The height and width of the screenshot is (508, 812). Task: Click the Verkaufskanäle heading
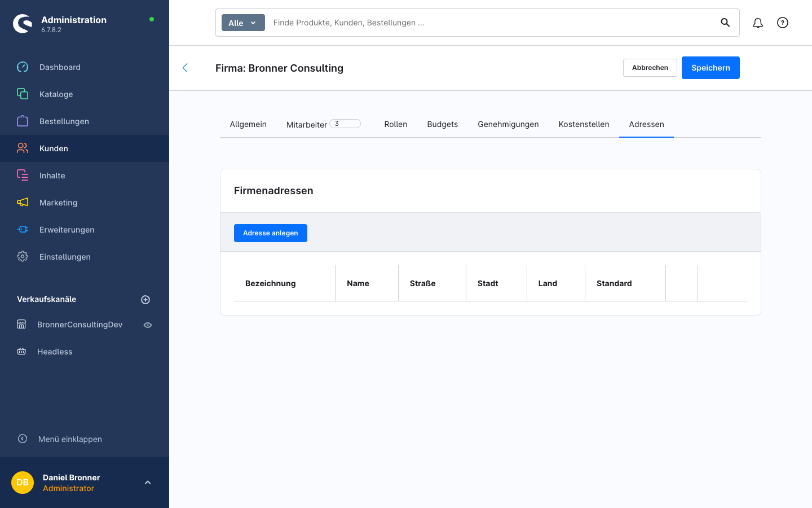click(x=46, y=299)
